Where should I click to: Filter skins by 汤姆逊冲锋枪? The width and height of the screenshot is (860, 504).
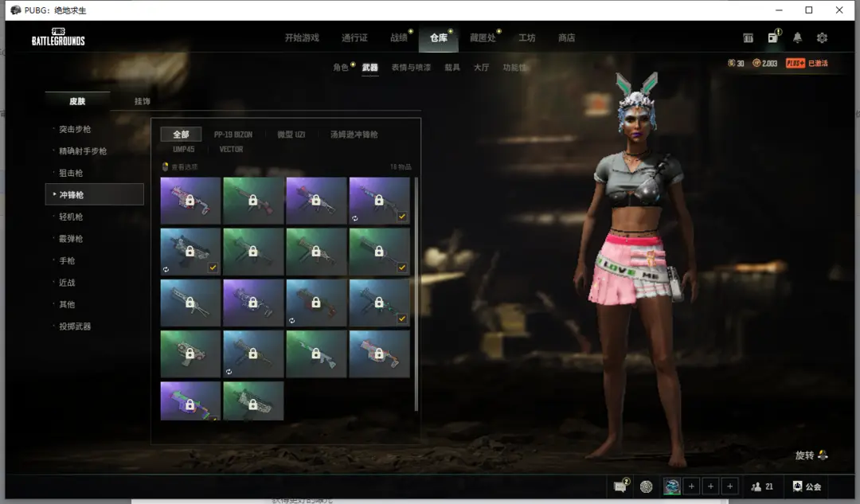pos(354,135)
